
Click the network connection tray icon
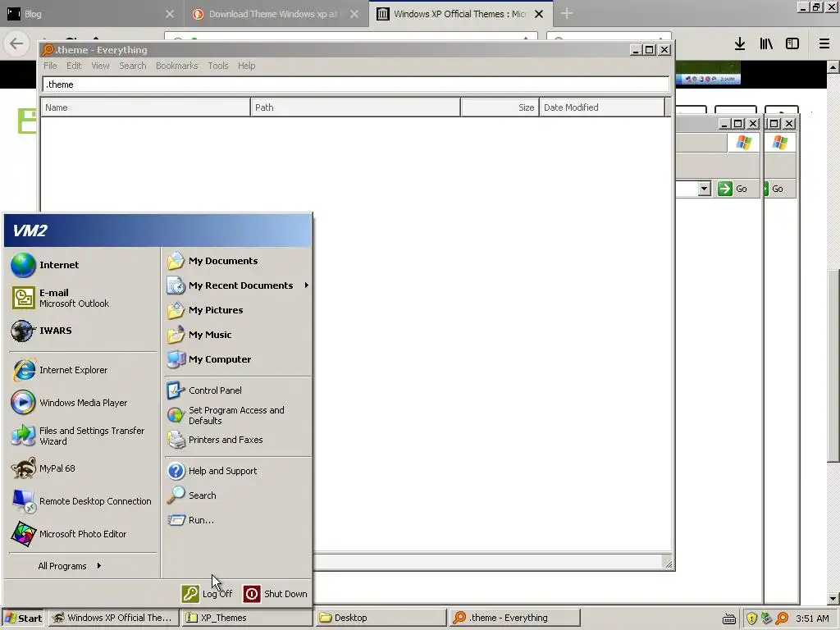click(x=767, y=619)
